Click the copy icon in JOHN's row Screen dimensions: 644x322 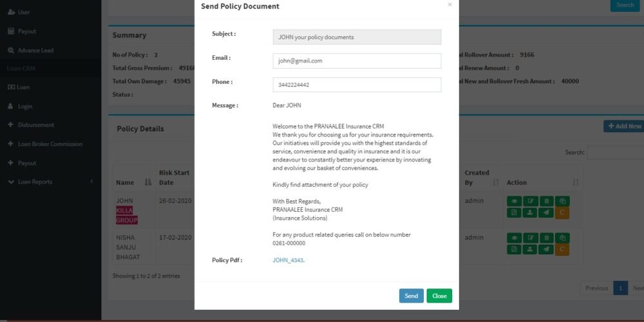pyautogui.click(x=562, y=201)
